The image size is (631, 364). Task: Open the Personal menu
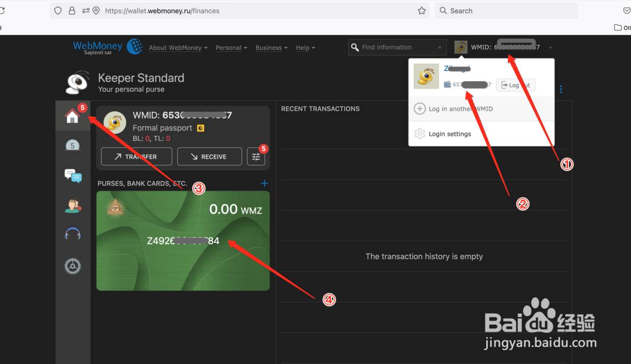point(232,48)
